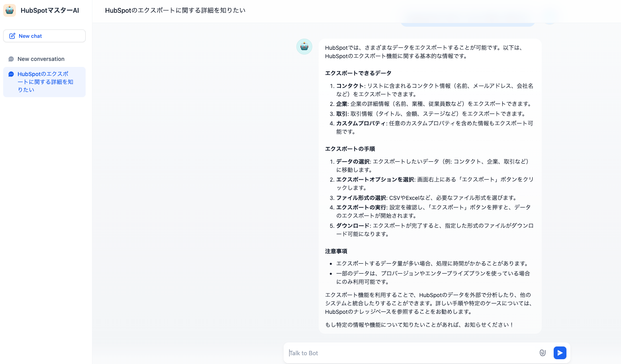Click the エクスポートの手順 heading

click(x=350, y=149)
